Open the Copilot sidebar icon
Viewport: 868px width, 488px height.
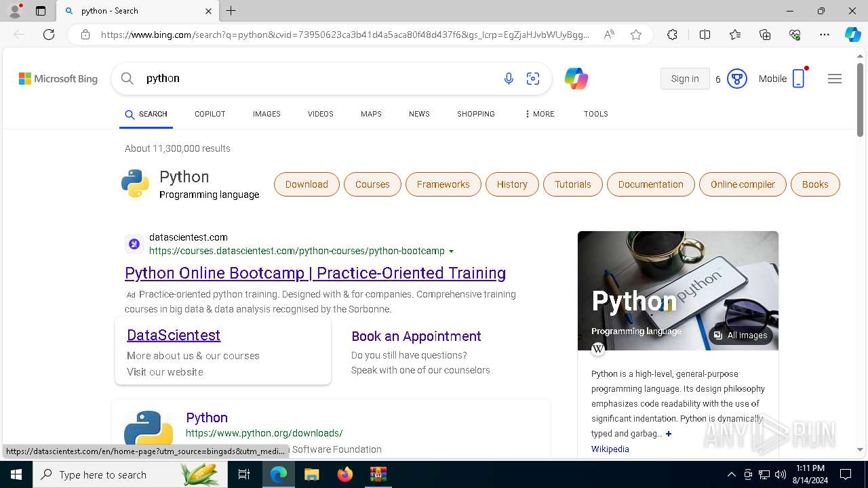tap(852, 35)
